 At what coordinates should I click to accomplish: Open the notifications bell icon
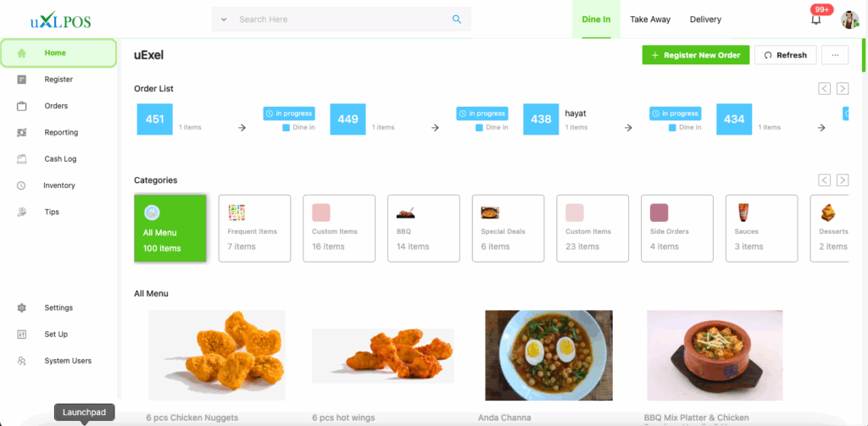(x=815, y=20)
